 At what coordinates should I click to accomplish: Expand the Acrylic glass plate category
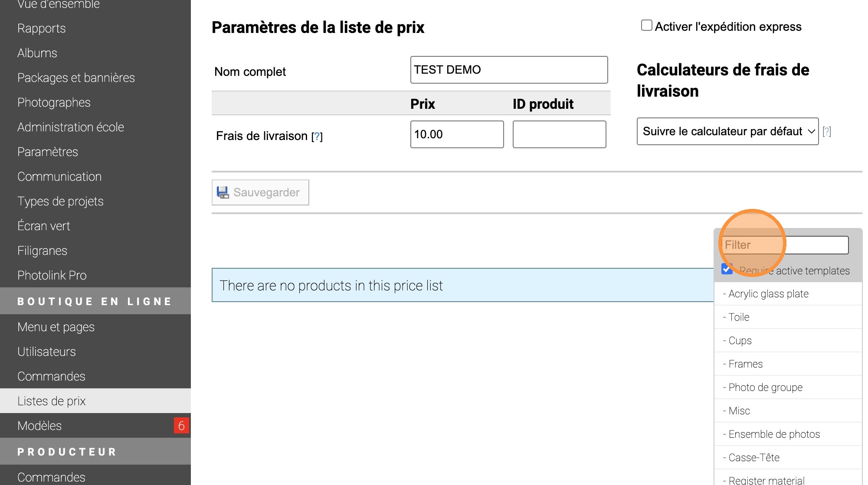768,294
